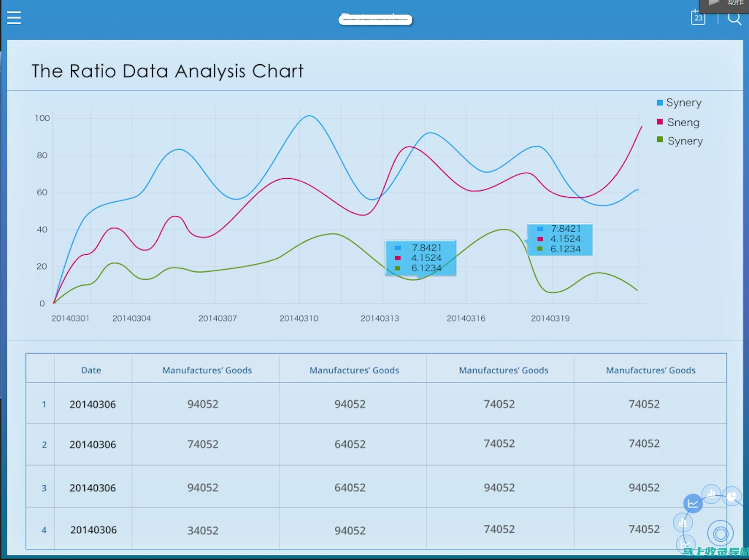749x560 pixels.
Task: Click play arrow in the gray corner overlay
Action: pos(714,3)
